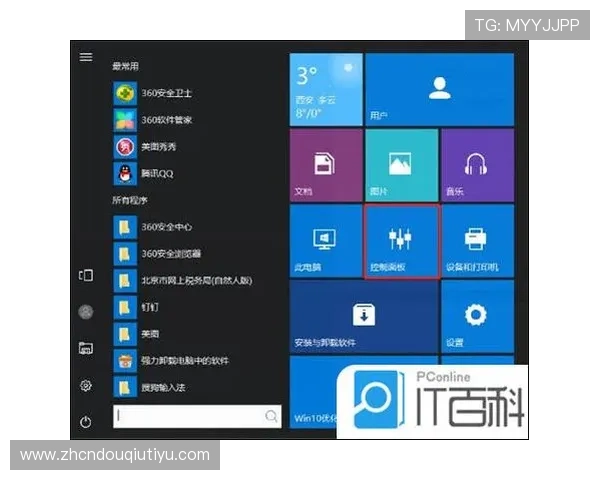This screenshot has width=600, height=480.
Task: Open the 设置 settings tile
Action: [478, 317]
